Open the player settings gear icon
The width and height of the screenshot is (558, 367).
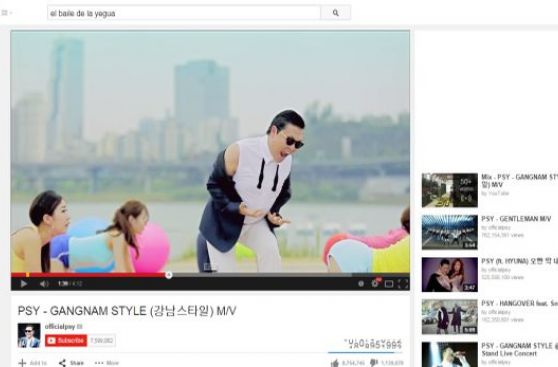click(375, 284)
